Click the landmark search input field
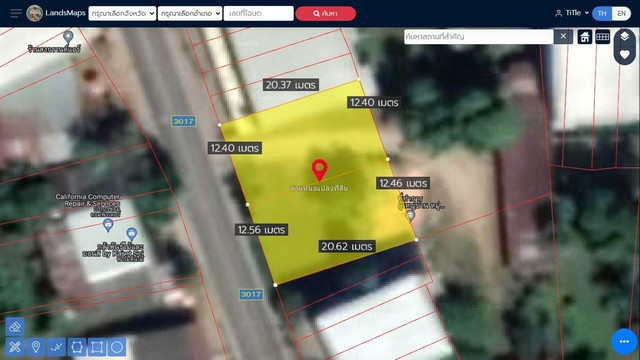640x360 pixels. (479, 36)
